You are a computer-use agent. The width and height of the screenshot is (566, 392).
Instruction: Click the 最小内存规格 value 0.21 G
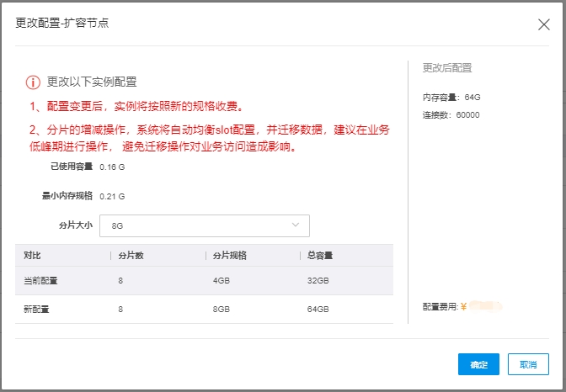pos(112,196)
